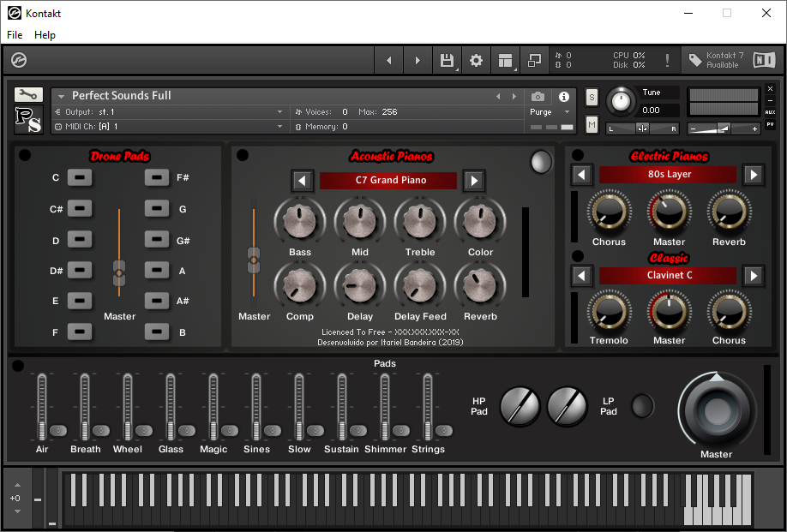This screenshot has height=532, width=787.
Task: Click the Acoustic Pianos Master slider handle
Action: coord(254,260)
